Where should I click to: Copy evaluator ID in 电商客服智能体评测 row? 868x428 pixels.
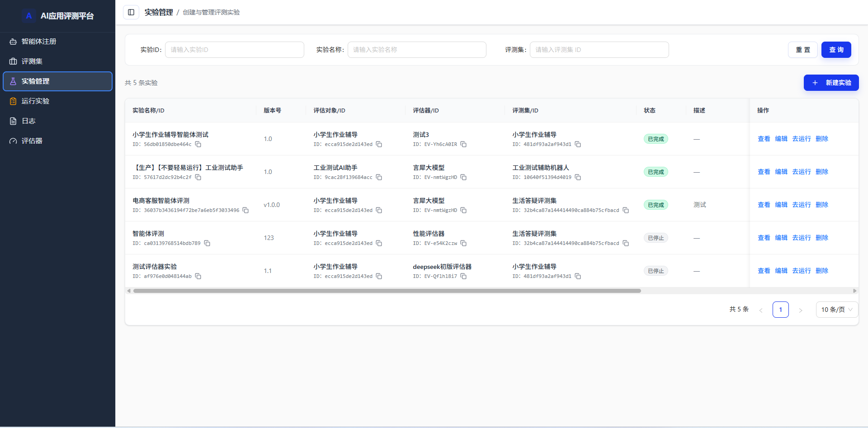click(x=463, y=210)
